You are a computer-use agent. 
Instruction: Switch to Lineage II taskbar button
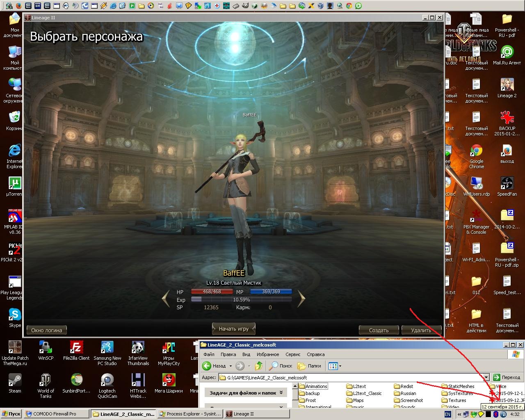pyautogui.click(x=256, y=414)
